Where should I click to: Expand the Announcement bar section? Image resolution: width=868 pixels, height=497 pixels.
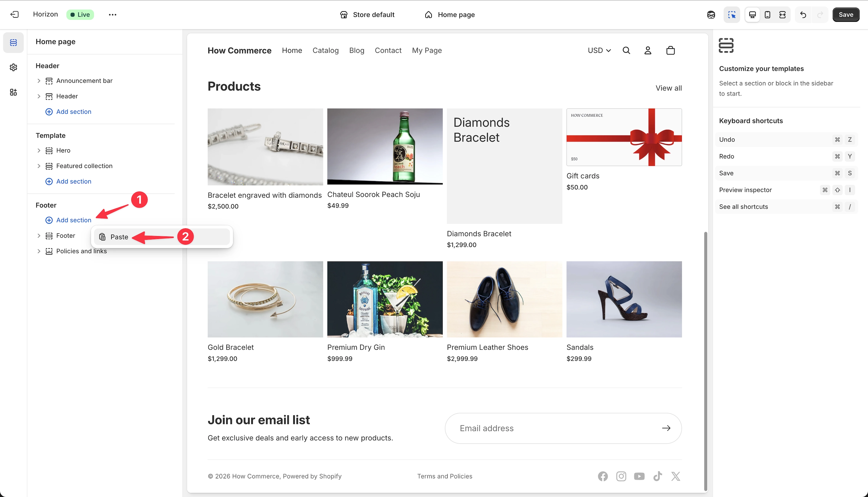click(39, 81)
